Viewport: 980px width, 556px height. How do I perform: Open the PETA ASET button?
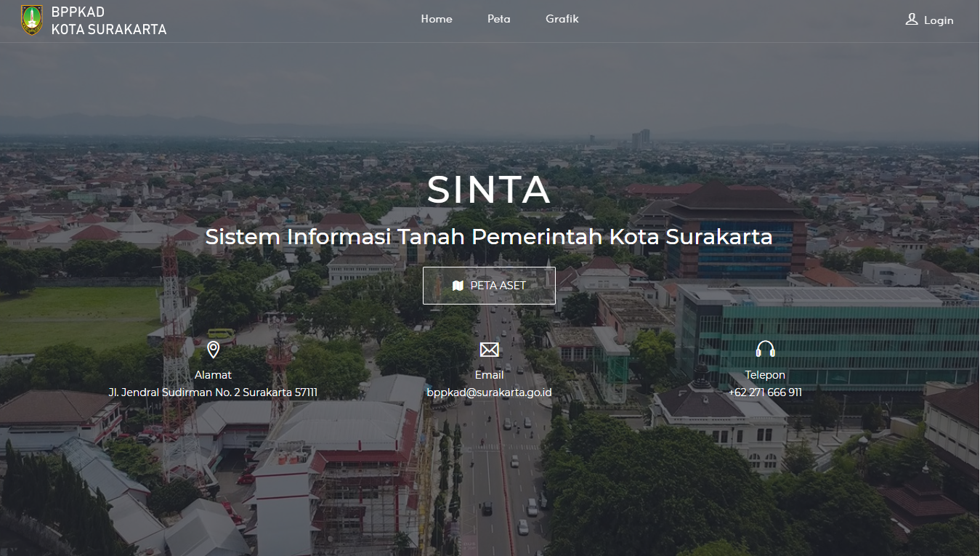489,286
